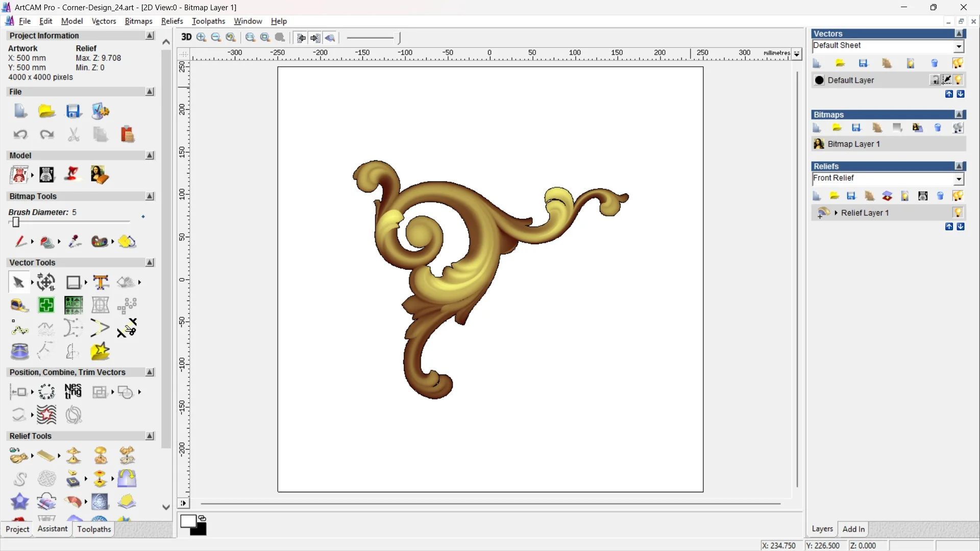Open the Toolpaths menu

[x=208, y=21]
